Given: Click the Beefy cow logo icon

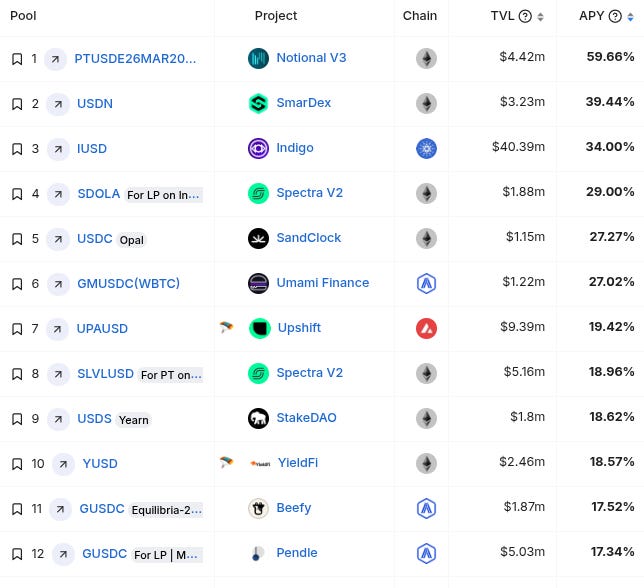Looking at the screenshot, I should click(258, 508).
